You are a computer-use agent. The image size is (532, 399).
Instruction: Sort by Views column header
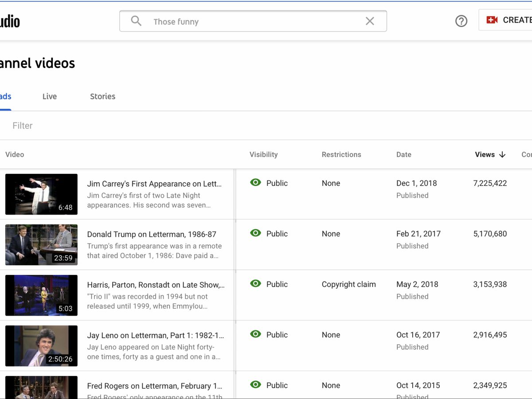(485, 154)
